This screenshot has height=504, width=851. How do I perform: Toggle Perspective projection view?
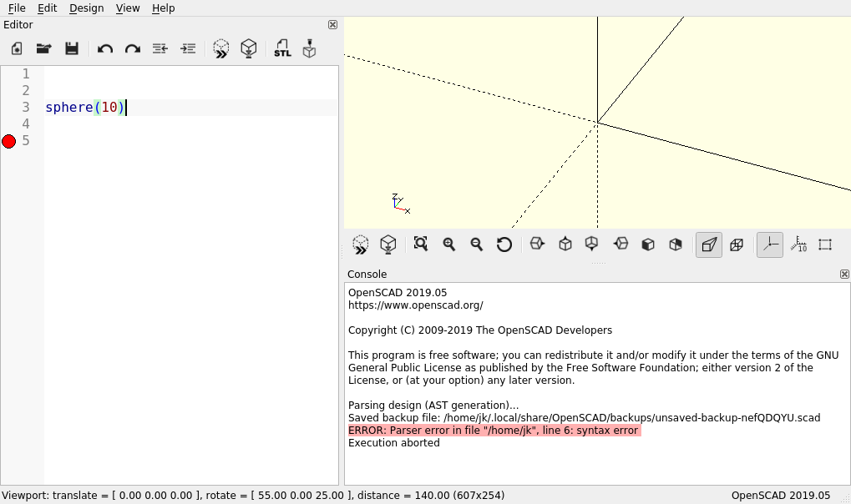click(709, 244)
